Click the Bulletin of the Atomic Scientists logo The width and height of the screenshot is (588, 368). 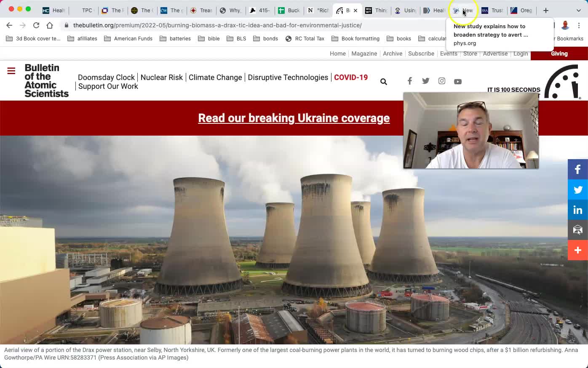46,80
